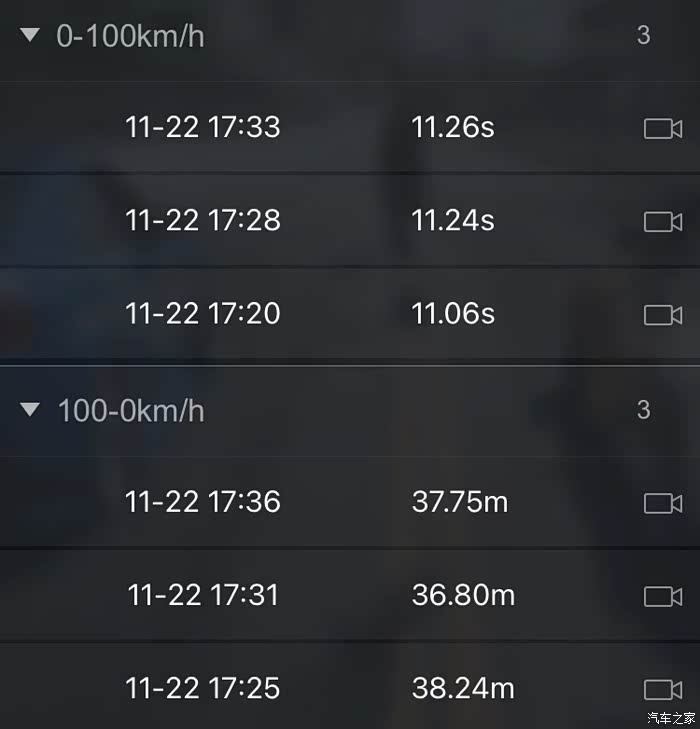Open video for 11-22 17:33 run

662,128
